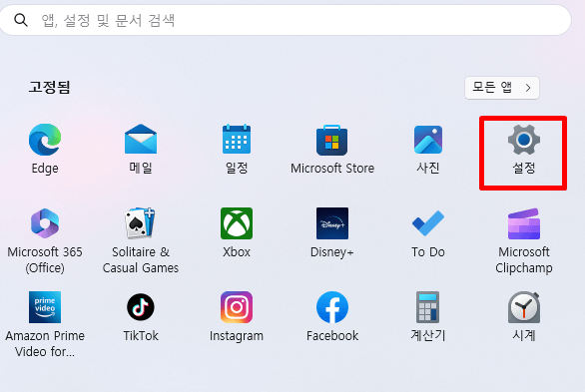Screen dimensions: 585x392
Task: Open Solitaire & Casual Games
Action: (140, 222)
